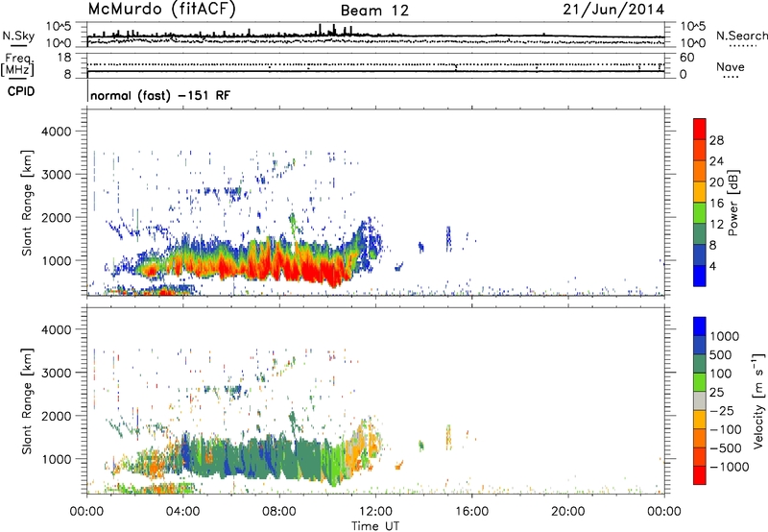
Task: Click the velocity panel 'Slant Range [km]' label
Action: [28, 400]
